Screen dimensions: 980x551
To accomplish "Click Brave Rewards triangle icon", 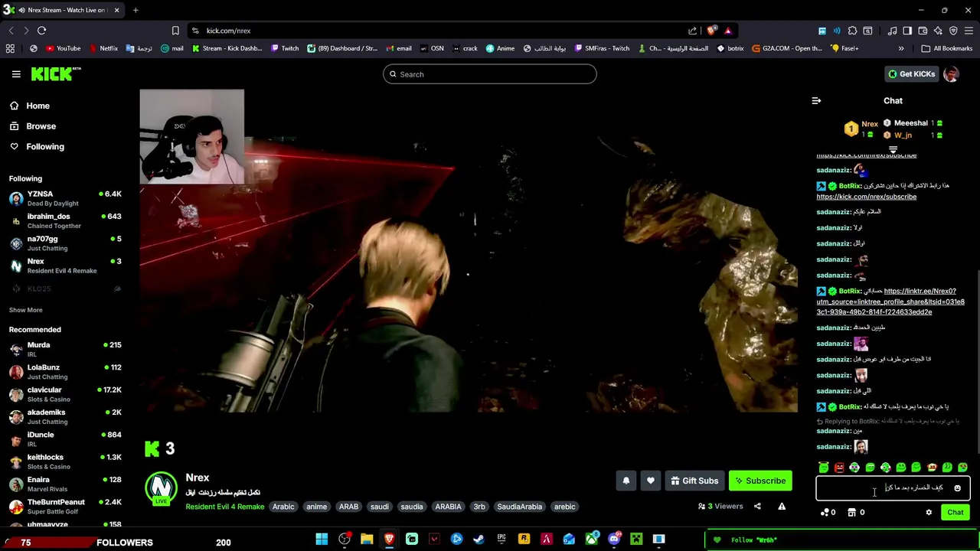I will click(728, 31).
